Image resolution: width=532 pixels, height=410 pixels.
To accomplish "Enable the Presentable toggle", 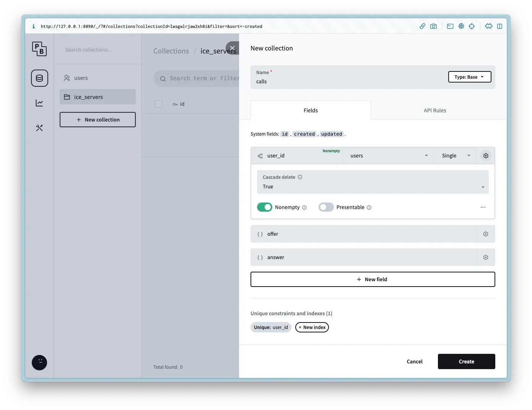I will 326,207.
